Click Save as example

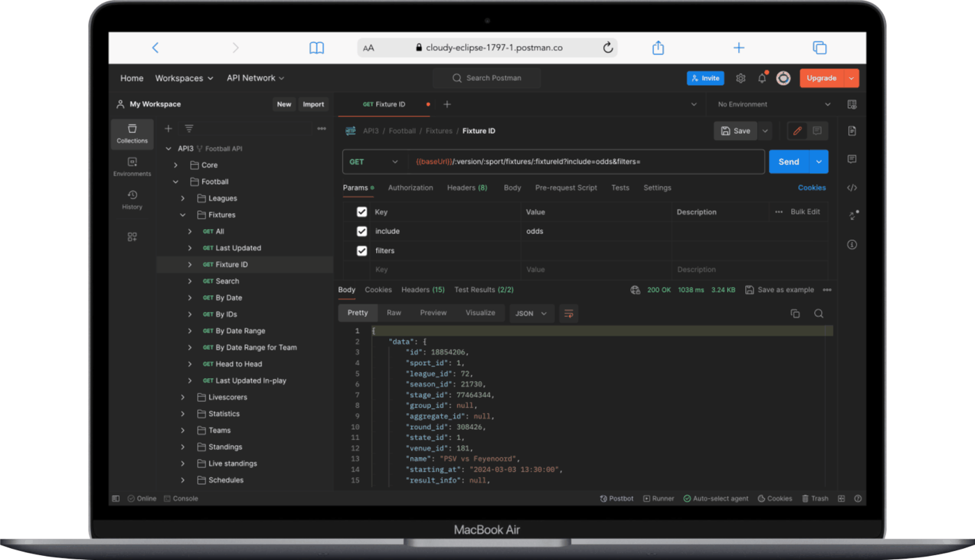779,290
